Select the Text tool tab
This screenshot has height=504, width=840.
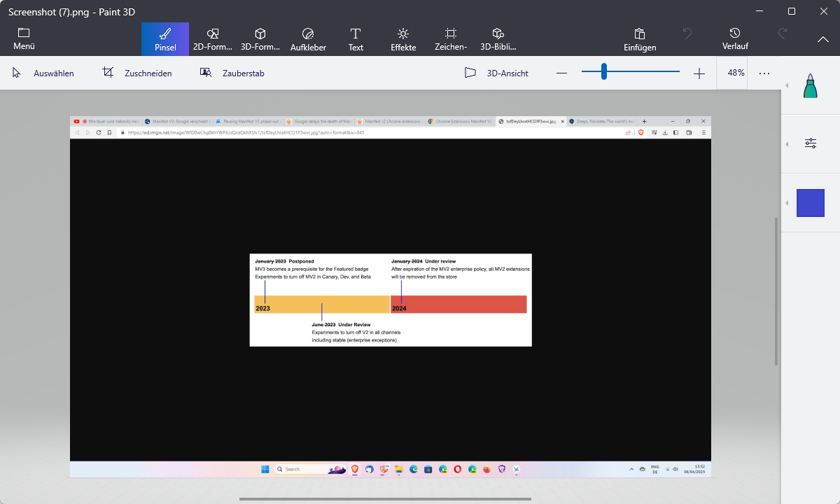[x=356, y=39]
